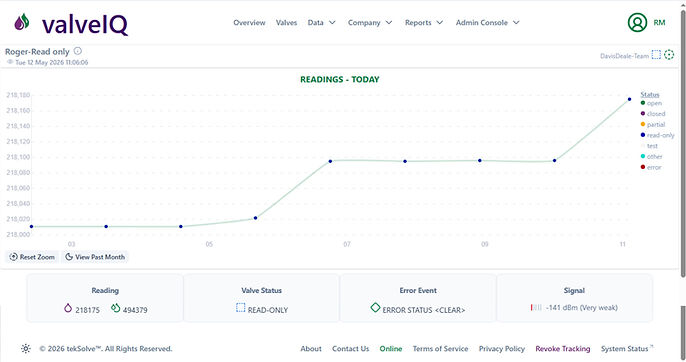Click the signal strength bars icon
Image resolution: width=686 pixels, height=362 pixels.
point(536,307)
